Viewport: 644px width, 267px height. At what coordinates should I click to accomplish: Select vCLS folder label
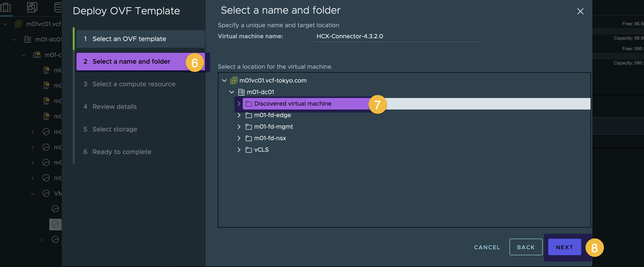coord(261,150)
